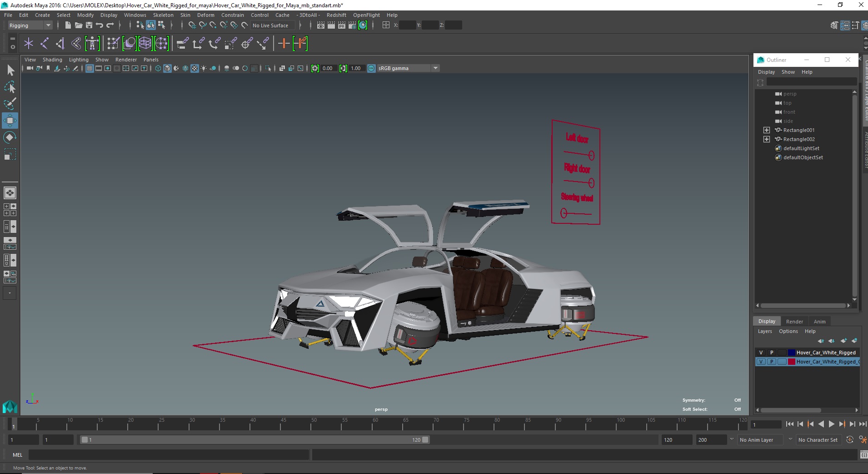Open the Outliner Show menu
The width and height of the screenshot is (868, 474).
tap(788, 72)
